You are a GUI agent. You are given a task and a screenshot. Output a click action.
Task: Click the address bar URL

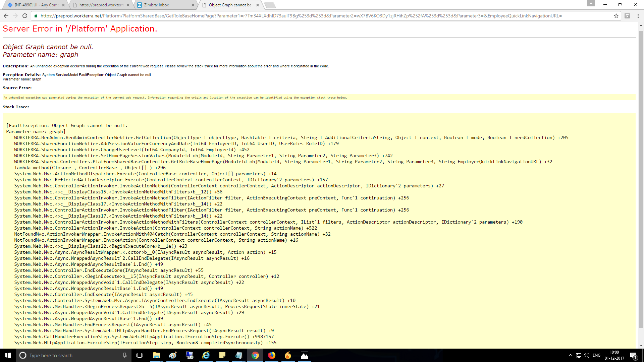(x=302, y=16)
